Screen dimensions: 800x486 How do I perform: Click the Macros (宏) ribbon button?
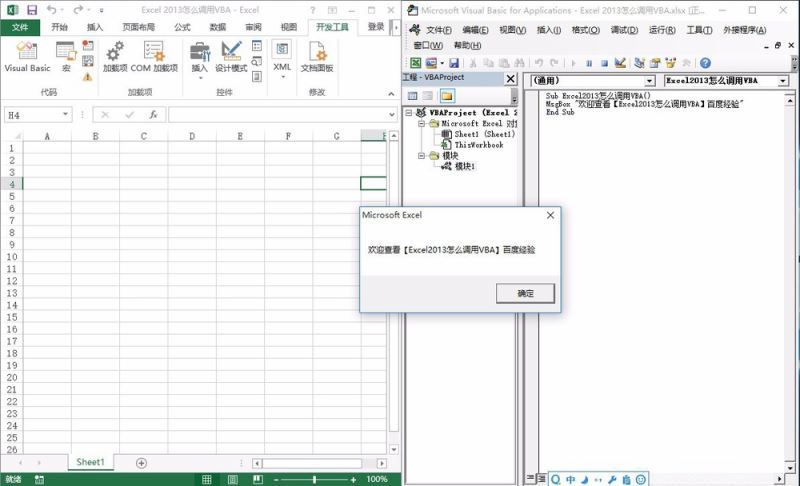66,57
